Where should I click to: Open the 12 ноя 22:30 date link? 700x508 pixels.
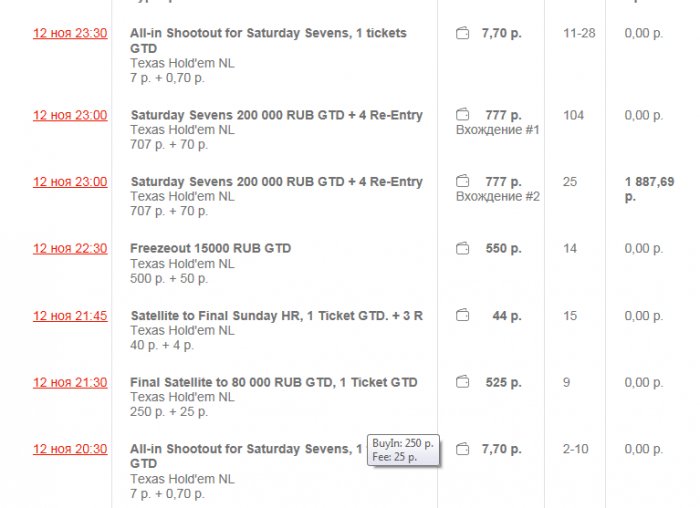pyautogui.click(x=70, y=249)
